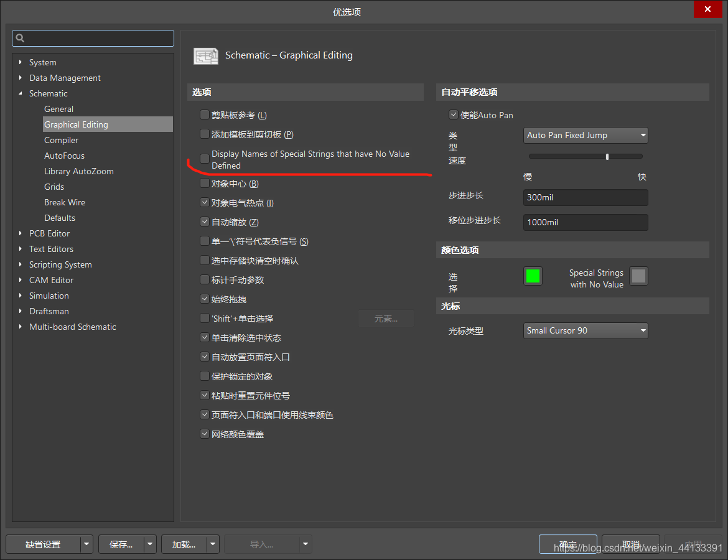Enable 单一'\'符号代表负信号 checkbox
The width and height of the screenshot is (728, 560).
[204, 241]
